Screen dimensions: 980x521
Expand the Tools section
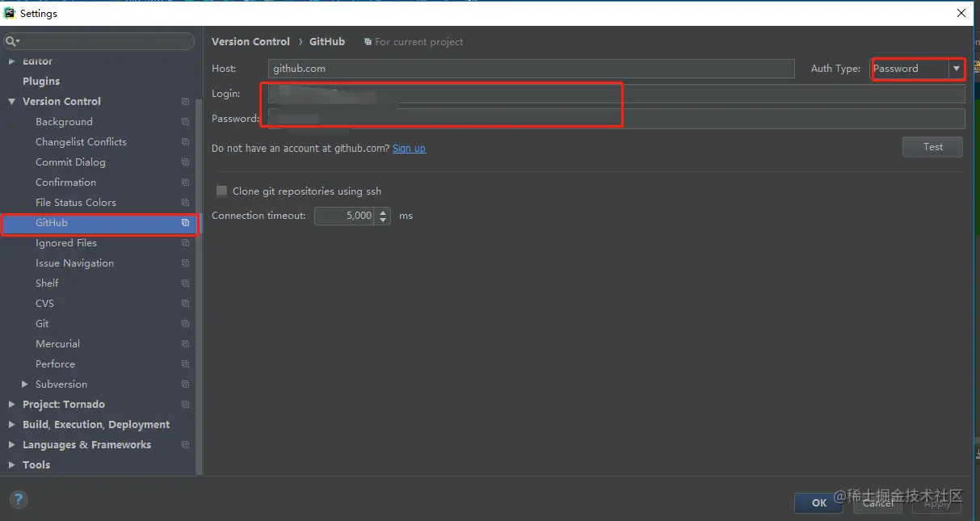pos(11,465)
